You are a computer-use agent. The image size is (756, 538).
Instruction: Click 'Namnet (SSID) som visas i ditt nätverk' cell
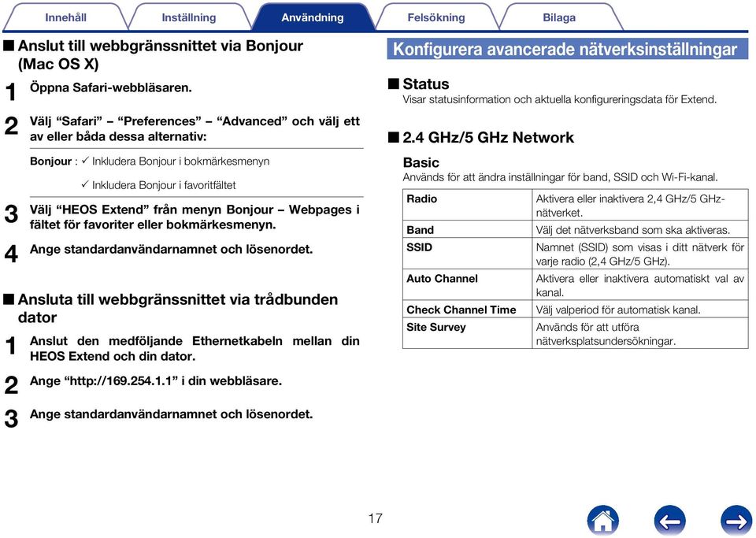point(639,254)
